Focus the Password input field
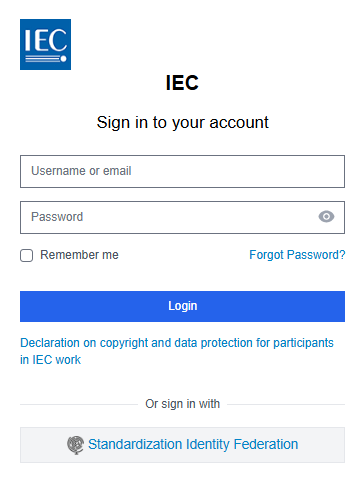This screenshot has width=361, height=480. coord(182,217)
